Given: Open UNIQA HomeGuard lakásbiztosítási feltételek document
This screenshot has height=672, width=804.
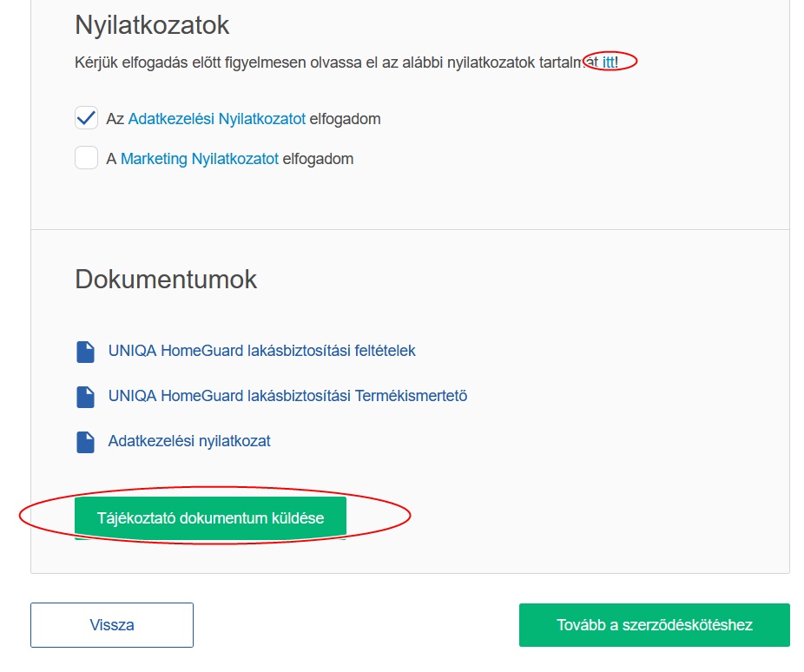Looking at the screenshot, I should (261, 351).
